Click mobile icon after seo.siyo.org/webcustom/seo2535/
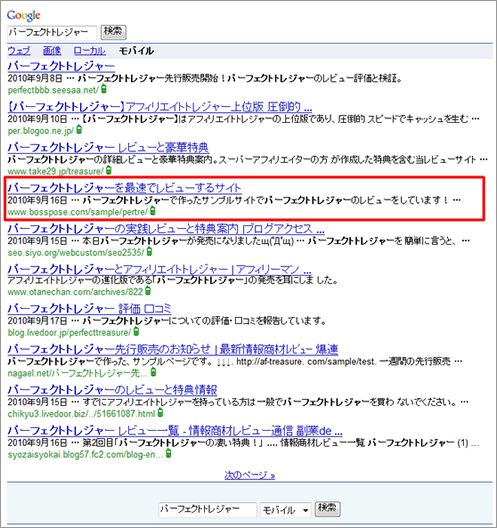The height and width of the screenshot is (528, 497). click(149, 251)
